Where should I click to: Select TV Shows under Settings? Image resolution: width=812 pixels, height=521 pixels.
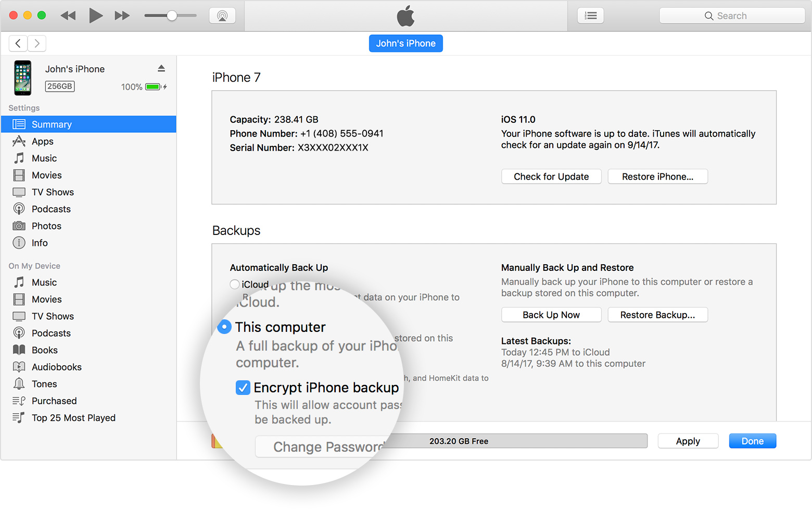[88, 192]
